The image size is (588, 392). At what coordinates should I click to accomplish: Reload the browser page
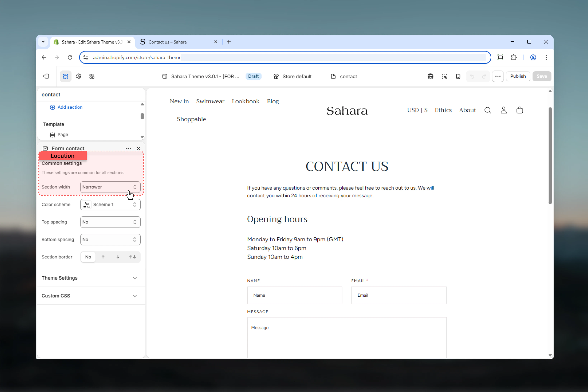tap(70, 58)
